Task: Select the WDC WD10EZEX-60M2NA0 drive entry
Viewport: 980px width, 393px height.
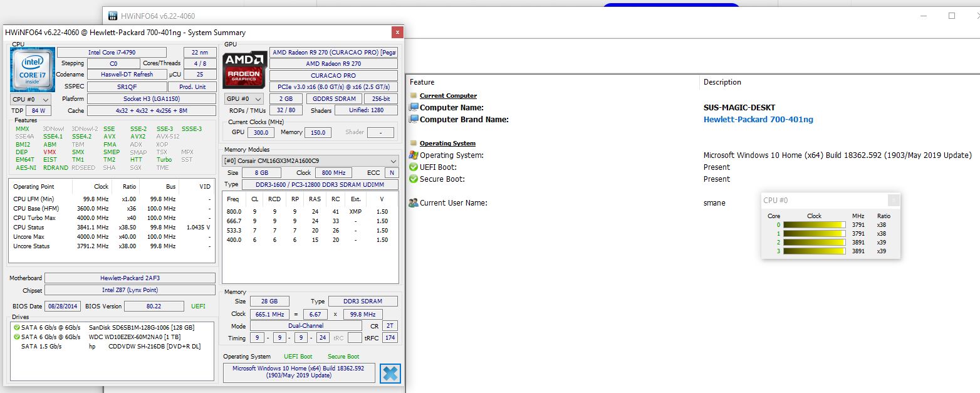Action: click(112, 337)
